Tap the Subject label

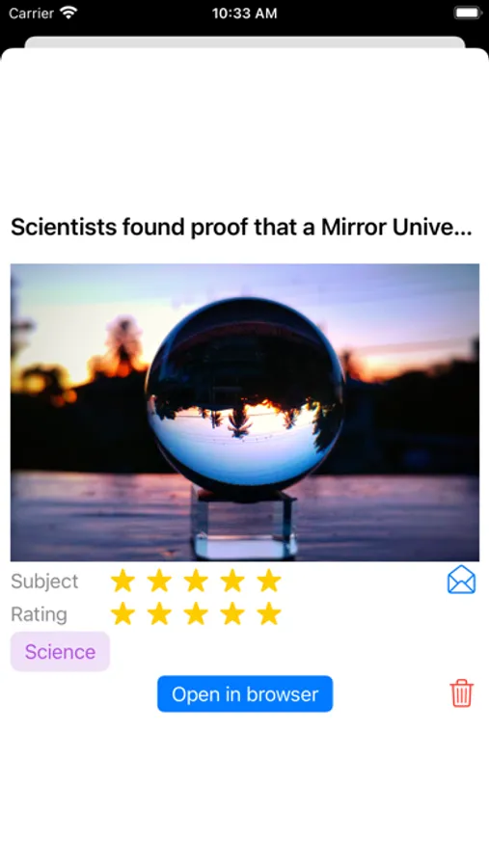[44, 582]
